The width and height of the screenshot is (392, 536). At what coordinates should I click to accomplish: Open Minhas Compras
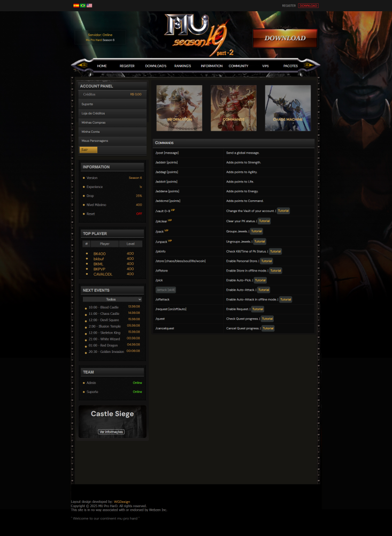(112, 123)
